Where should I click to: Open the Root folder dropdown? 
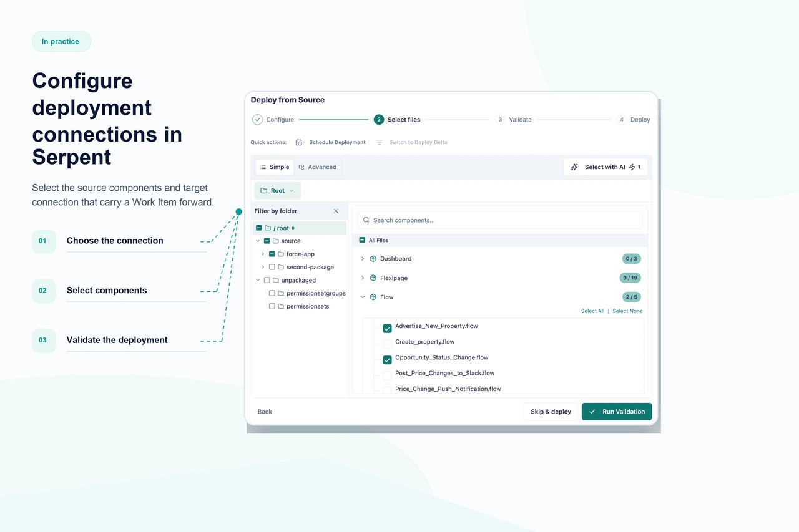point(278,191)
